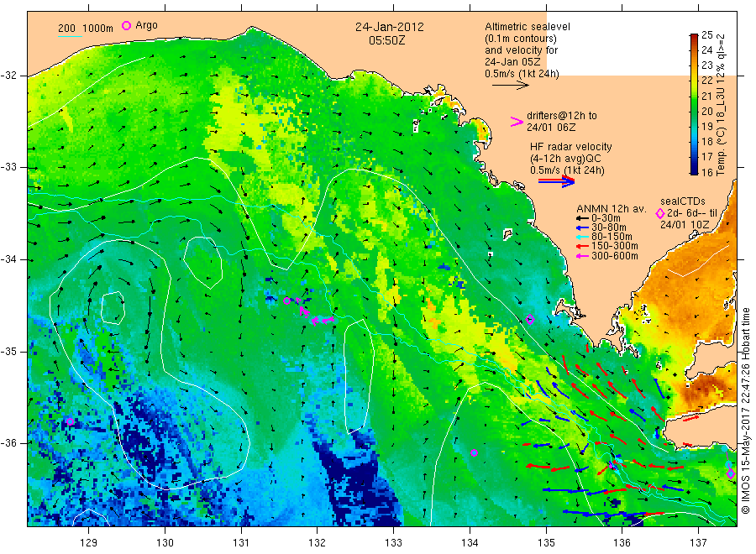Click the '-33' latitude axis label
756x554 pixels.
coord(8,167)
